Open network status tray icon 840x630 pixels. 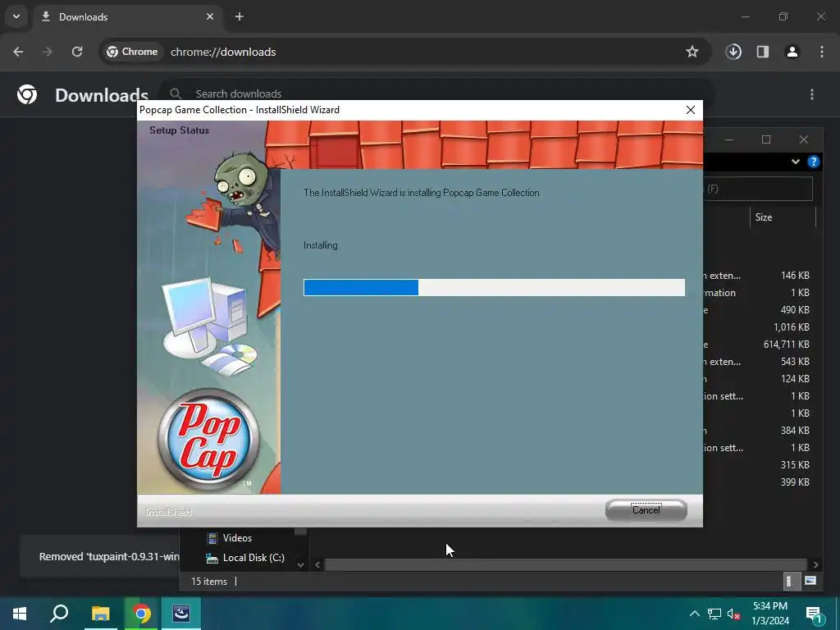coord(714,614)
